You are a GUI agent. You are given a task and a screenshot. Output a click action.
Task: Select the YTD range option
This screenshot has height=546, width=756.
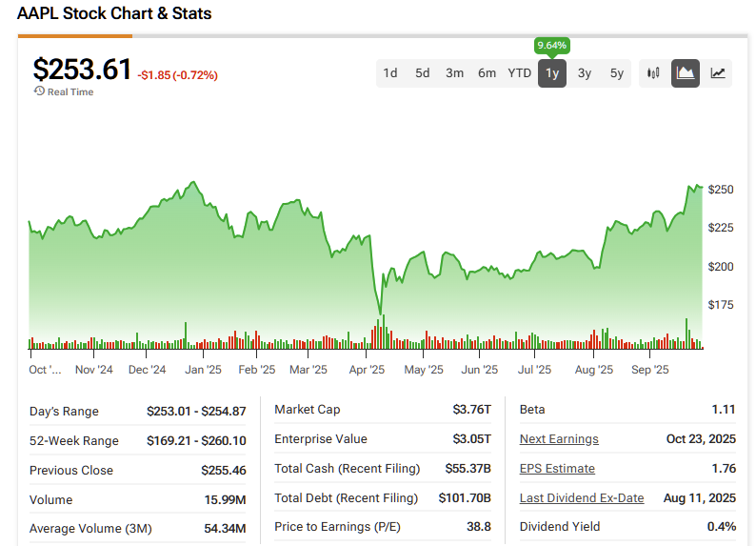coord(519,73)
